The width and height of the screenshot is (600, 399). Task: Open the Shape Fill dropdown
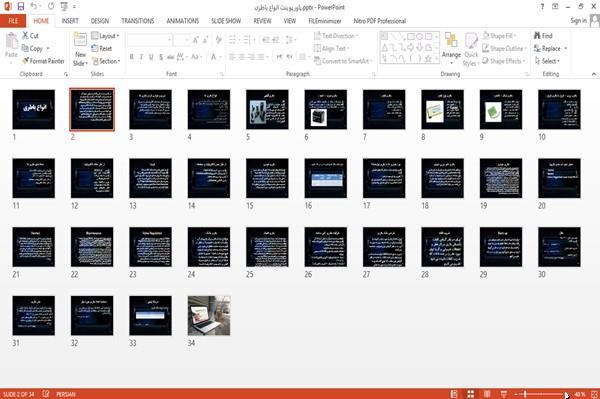499,36
